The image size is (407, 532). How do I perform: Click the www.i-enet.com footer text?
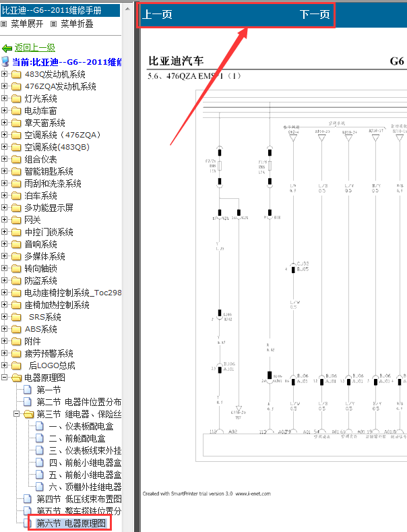coord(253,494)
